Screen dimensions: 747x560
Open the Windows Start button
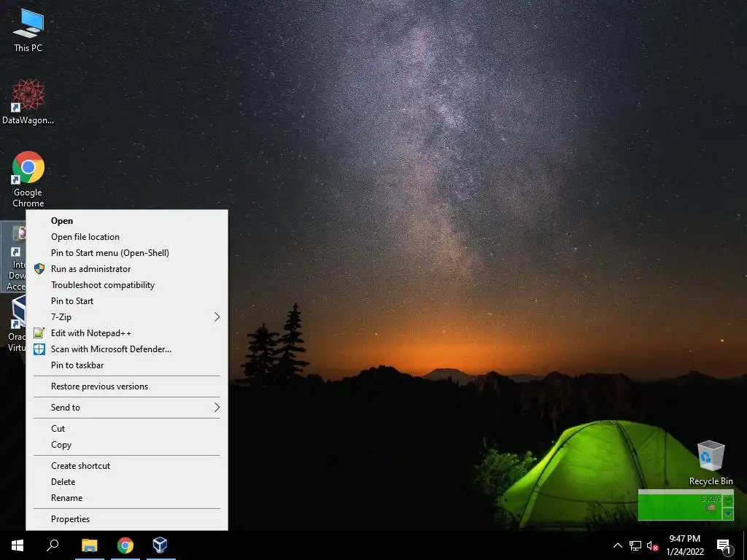pyautogui.click(x=18, y=545)
